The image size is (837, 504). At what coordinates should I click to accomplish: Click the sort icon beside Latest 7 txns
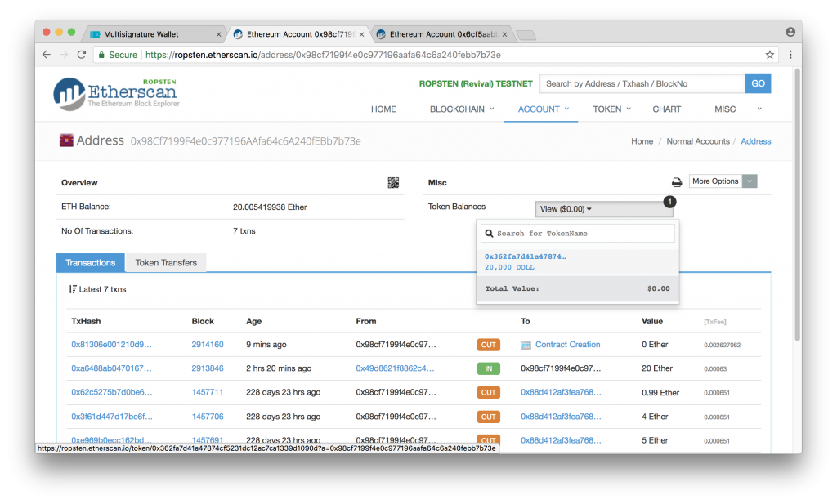[73, 289]
